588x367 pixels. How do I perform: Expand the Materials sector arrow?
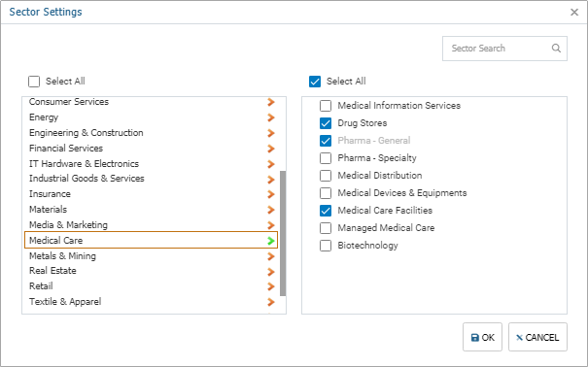(271, 210)
